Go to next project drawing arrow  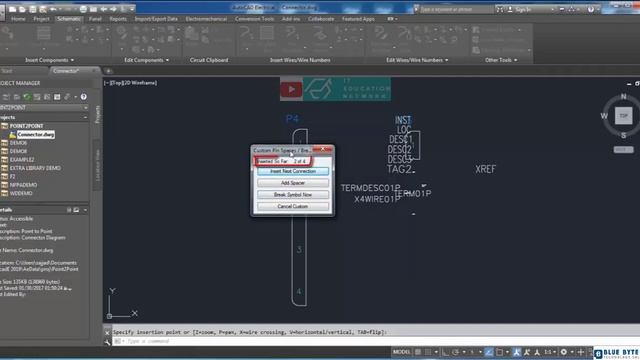(x=113, y=9)
